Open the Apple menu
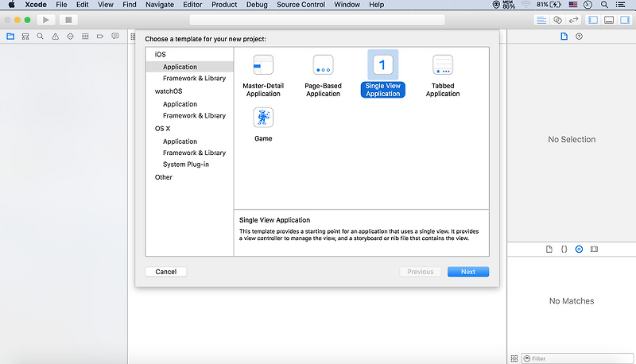This screenshot has width=636, height=364. click(x=12, y=5)
